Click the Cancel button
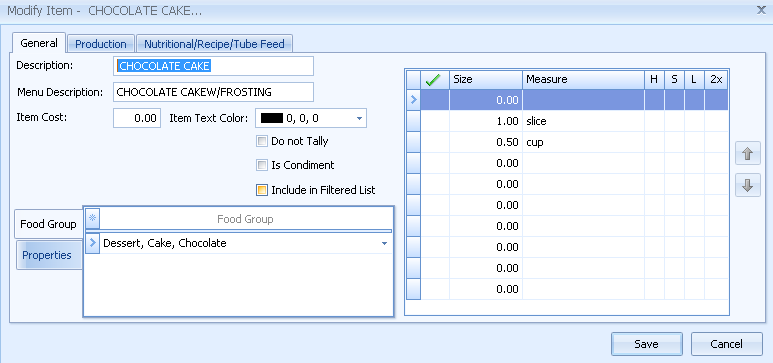This screenshot has width=773, height=363. (726, 344)
